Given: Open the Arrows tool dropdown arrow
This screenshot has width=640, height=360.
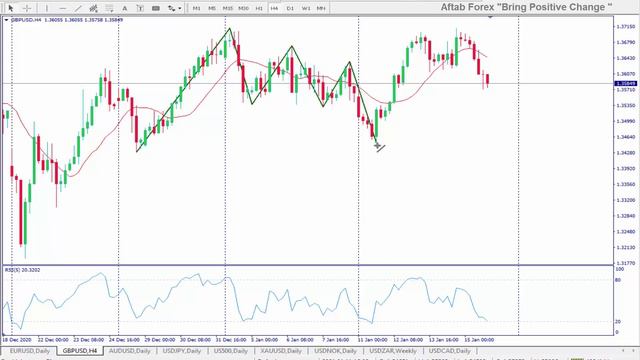Looking at the screenshot, I should coord(180,8).
